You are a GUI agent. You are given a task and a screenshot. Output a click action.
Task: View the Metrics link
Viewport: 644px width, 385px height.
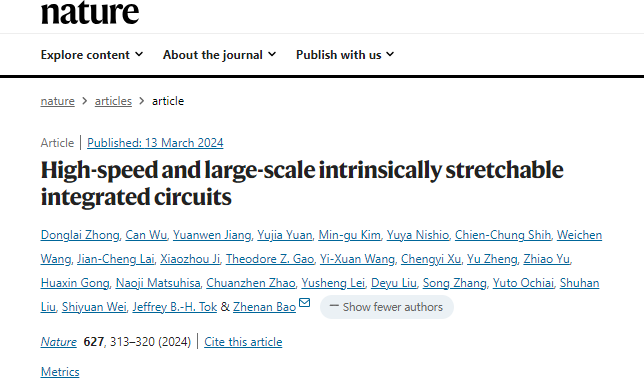[x=60, y=372]
